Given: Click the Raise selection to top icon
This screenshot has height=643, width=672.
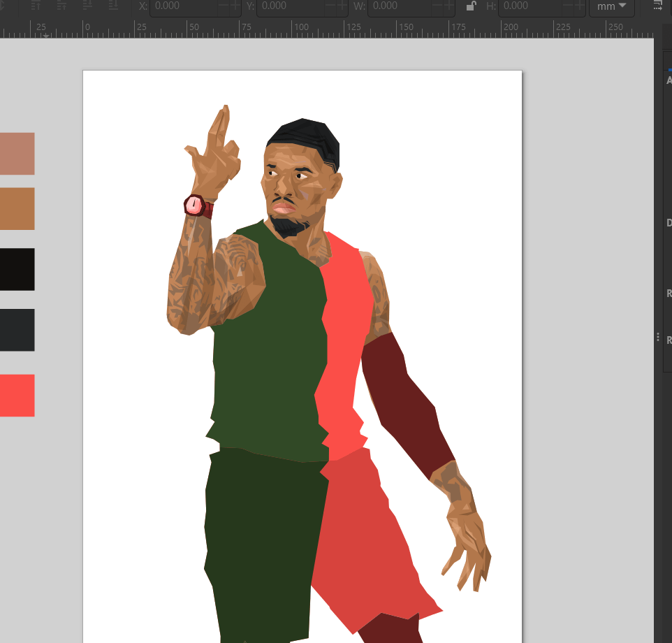Looking at the screenshot, I should click(x=36, y=6).
